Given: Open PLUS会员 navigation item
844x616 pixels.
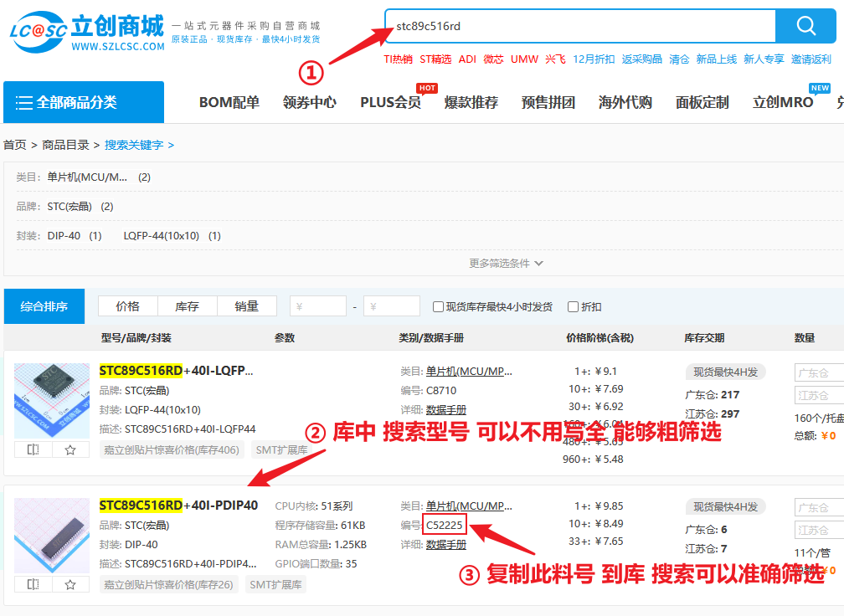Looking at the screenshot, I should tap(390, 102).
